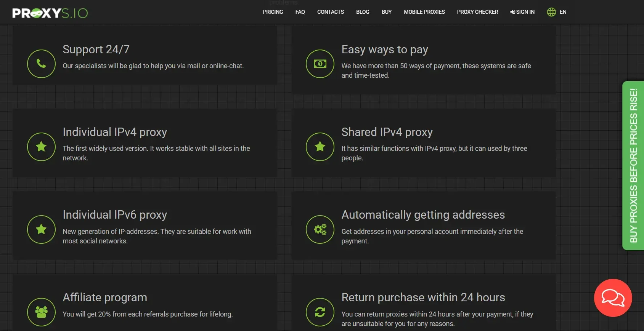Image resolution: width=644 pixels, height=331 pixels.
Task: Click the Proxys.io logo
Action: coord(50,13)
